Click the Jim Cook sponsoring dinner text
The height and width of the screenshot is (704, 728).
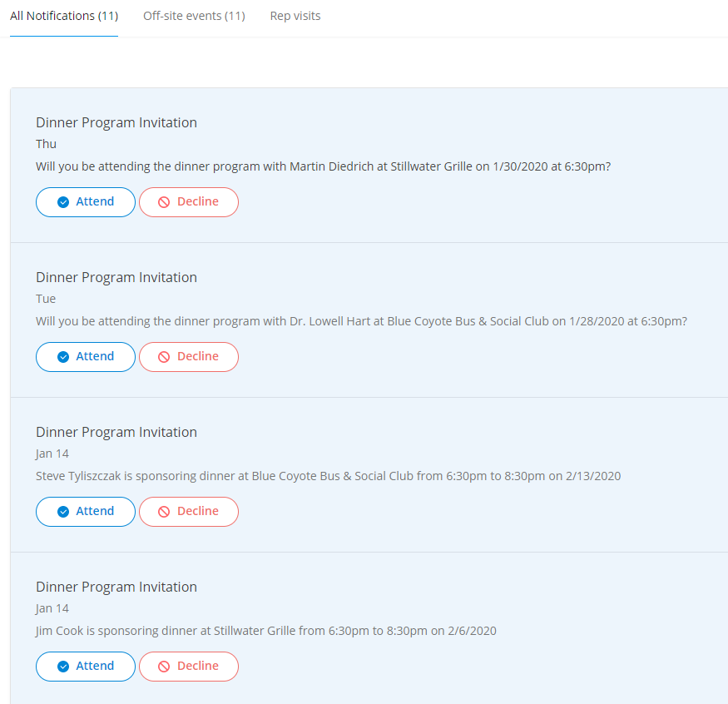tap(265, 631)
